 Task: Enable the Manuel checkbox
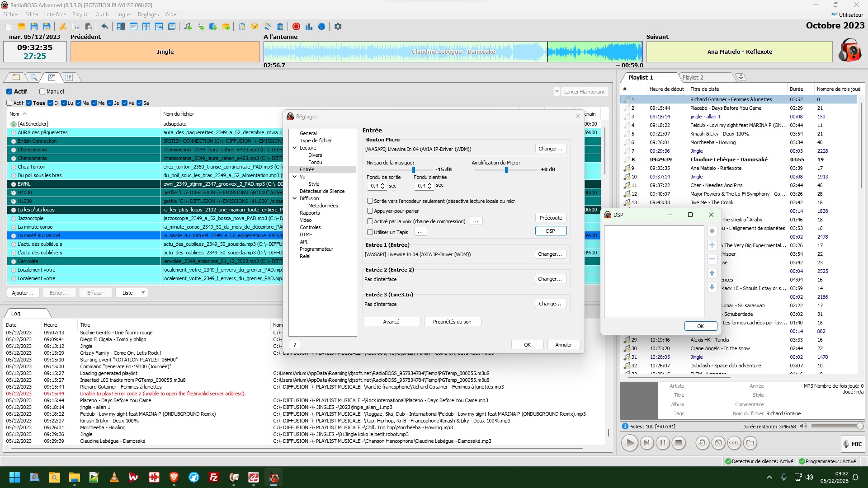click(42, 92)
